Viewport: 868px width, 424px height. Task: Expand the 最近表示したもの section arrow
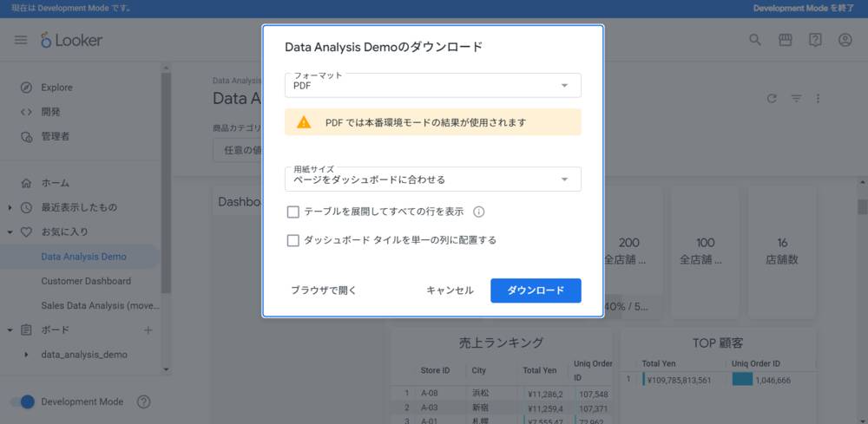(x=10, y=208)
